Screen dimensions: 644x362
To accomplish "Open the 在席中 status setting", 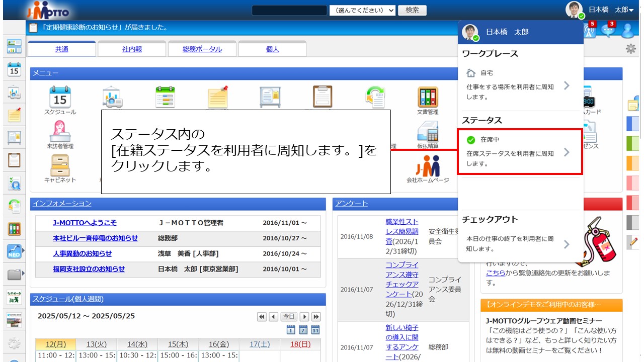I will pos(519,152).
